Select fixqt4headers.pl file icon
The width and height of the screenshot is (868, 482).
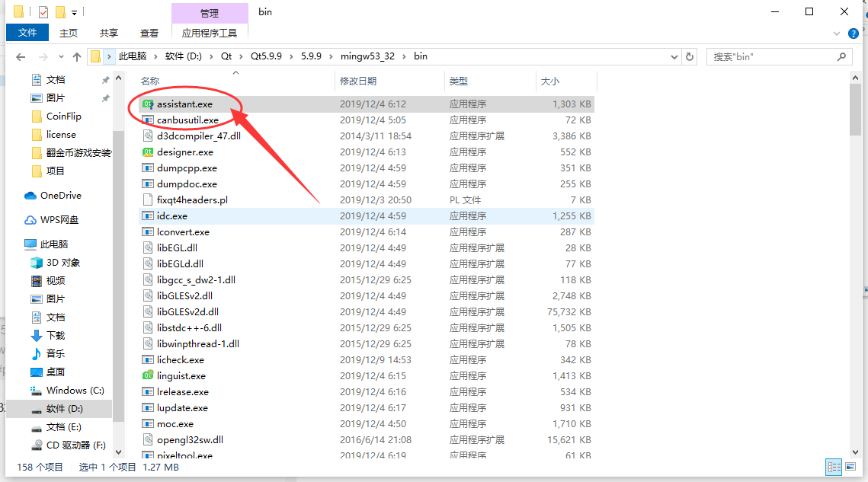(x=148, y=200)
